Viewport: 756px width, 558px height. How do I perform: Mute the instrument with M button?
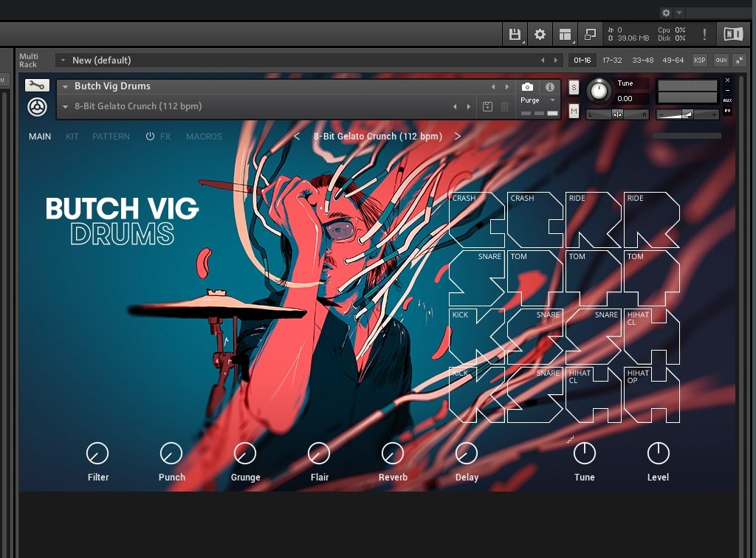pos(574,111)
